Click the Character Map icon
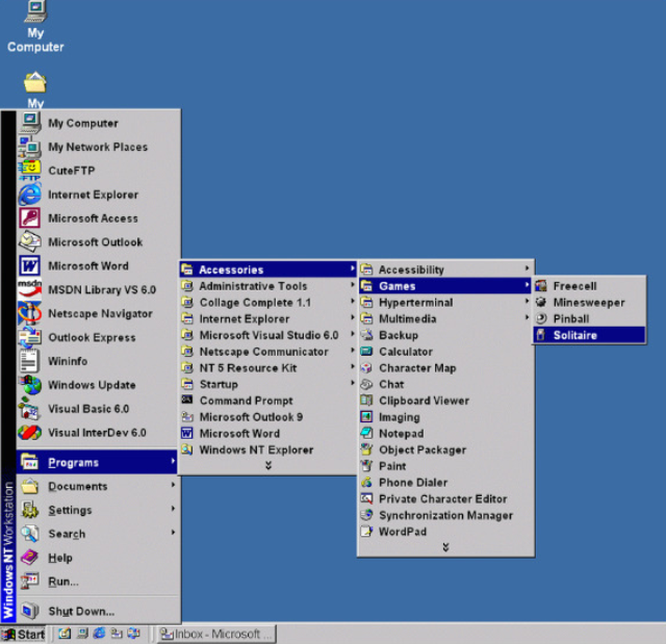This screenshot has width=666, height=644. coord(366,367)
